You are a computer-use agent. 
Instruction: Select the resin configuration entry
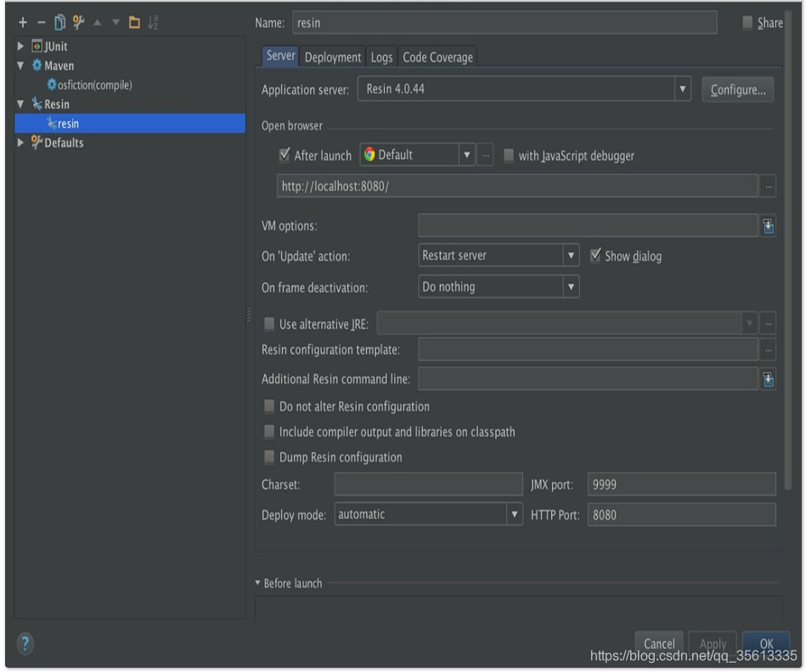tap(130, 123)
